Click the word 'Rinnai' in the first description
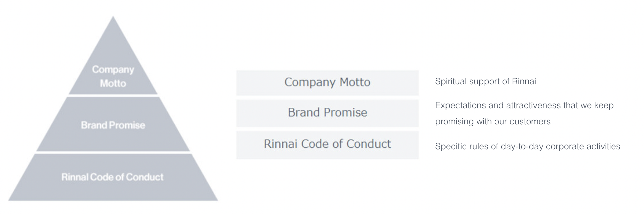 point(524,81)
